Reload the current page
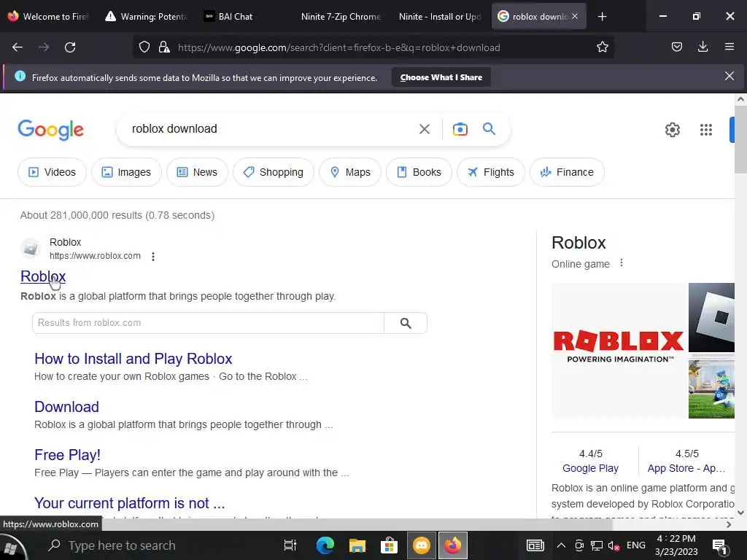The width and height of the screenshot is (747, 560). [x=70, y=47]
